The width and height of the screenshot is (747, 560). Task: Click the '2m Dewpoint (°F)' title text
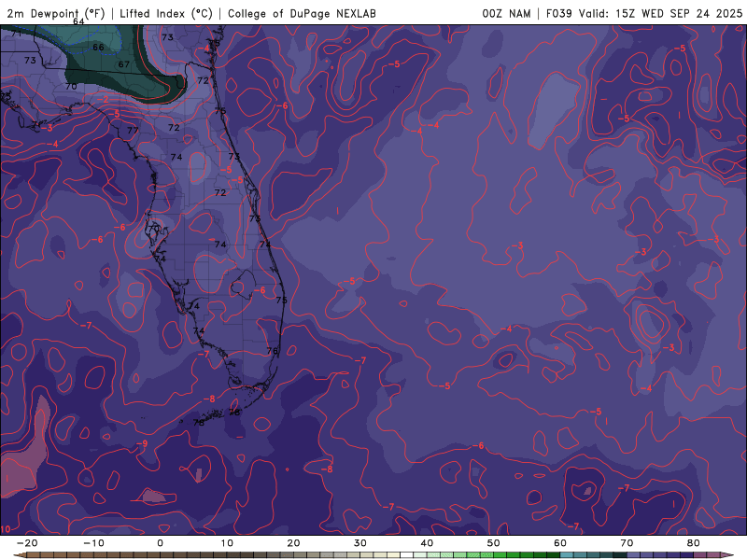pyautogui.click(x=56, y=13)
